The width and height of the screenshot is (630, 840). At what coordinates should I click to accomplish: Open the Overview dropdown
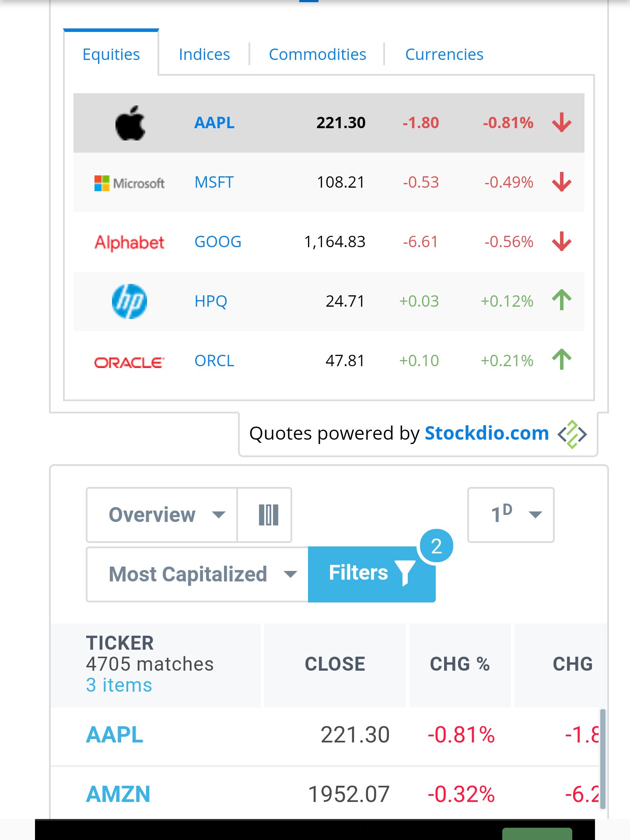163,515
